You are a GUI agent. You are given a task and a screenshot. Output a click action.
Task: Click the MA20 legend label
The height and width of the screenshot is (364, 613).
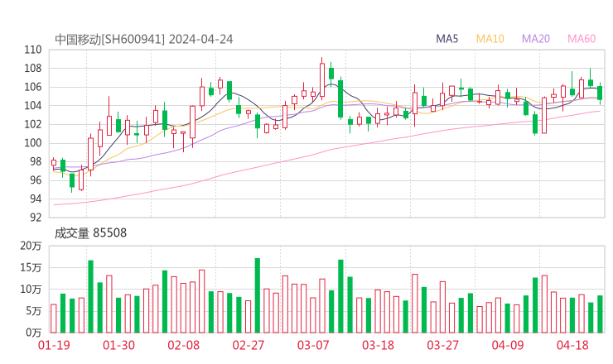[x=536, y=39]
